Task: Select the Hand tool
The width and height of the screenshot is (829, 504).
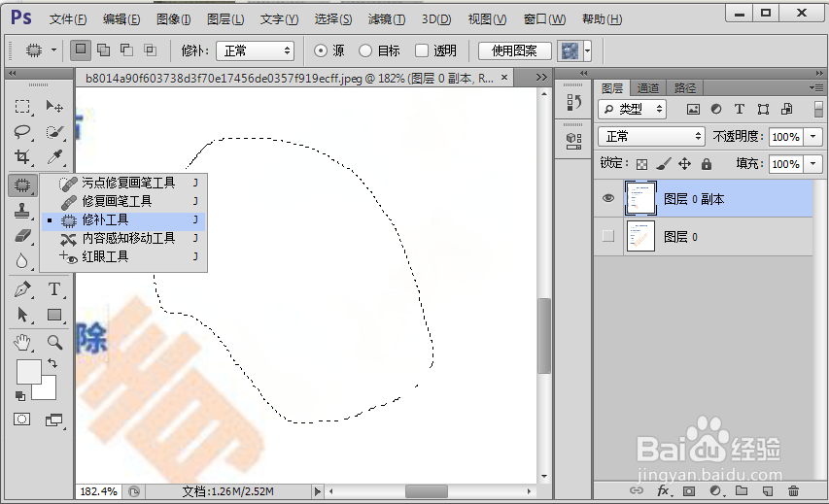Action: point(22,343)
